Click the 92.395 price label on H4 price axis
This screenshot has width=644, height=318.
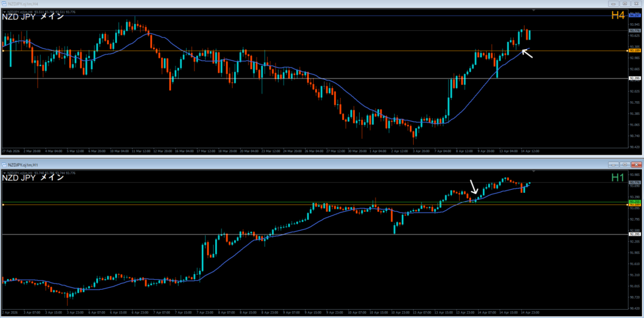(635, 79)
